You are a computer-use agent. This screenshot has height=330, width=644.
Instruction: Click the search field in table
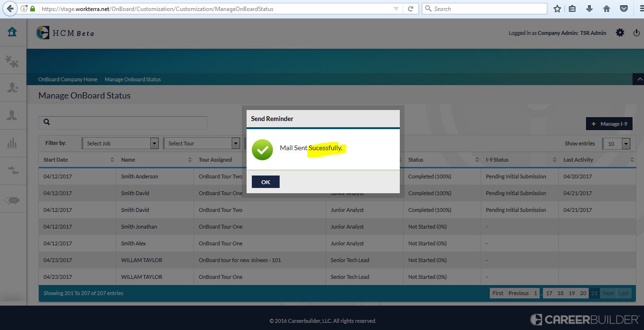[x=123, y=122]
